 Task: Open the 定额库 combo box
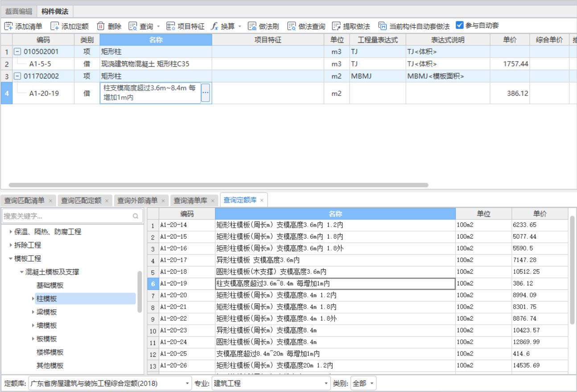point(110,383)
